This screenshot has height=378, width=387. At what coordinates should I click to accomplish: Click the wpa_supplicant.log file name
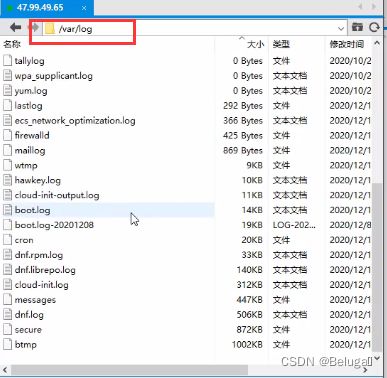(x=54, y=76)
